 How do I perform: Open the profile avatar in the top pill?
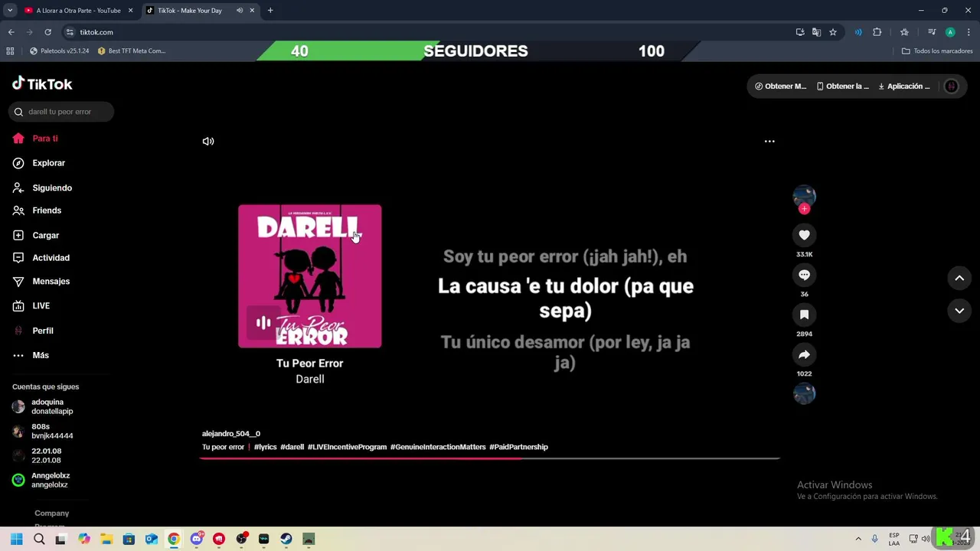(952, 86)
